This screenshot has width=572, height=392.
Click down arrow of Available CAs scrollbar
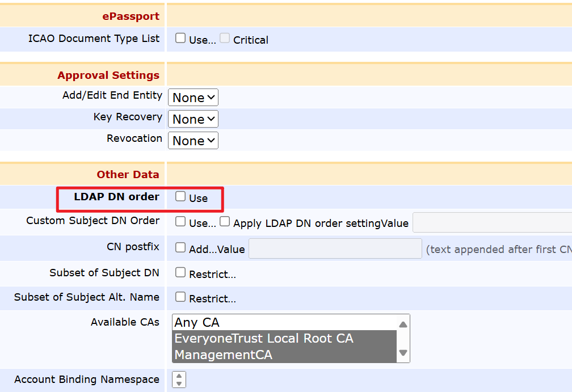click(x=403, y=353)
